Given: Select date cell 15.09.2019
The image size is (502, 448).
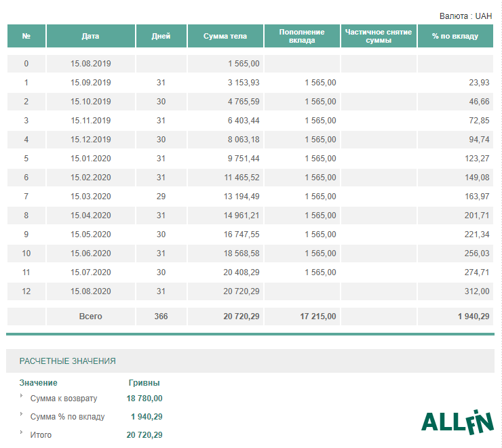Looking at the screenshot, I should tap(91, 83).
